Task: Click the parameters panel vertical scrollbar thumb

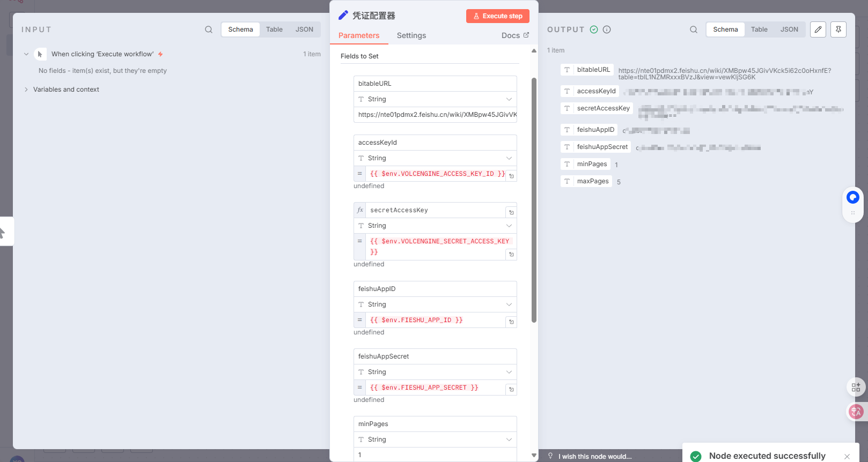Action: click(534, 200)
